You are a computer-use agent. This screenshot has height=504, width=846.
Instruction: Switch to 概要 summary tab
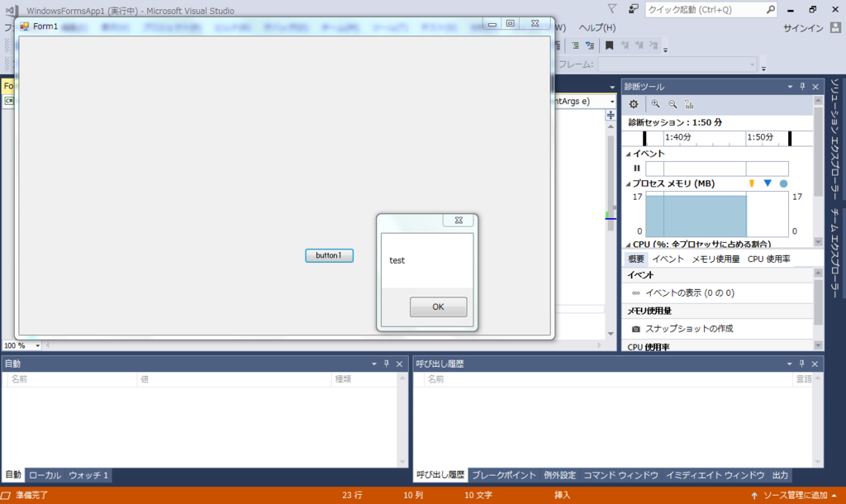tap(636, 259)
